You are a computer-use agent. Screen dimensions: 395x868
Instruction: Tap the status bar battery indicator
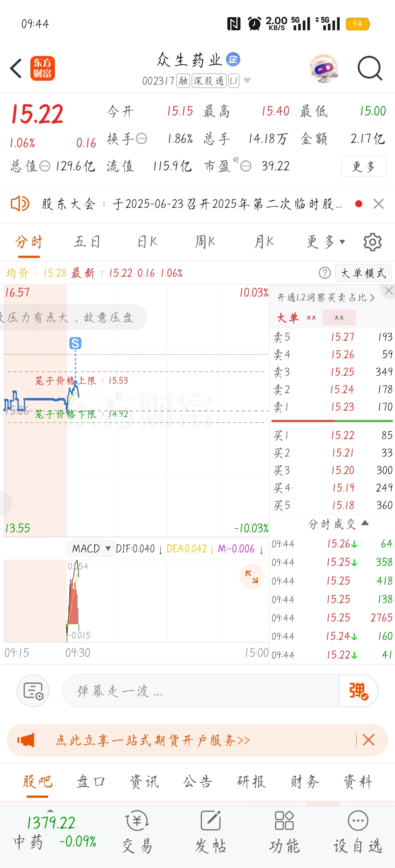coord(357,24)
